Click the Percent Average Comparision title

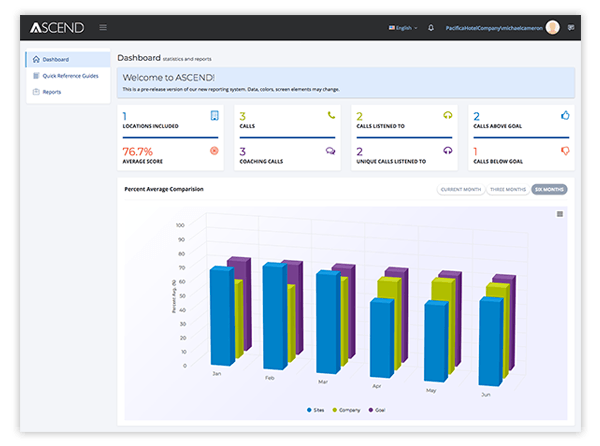pyautogui.click(x=164, y=189)
